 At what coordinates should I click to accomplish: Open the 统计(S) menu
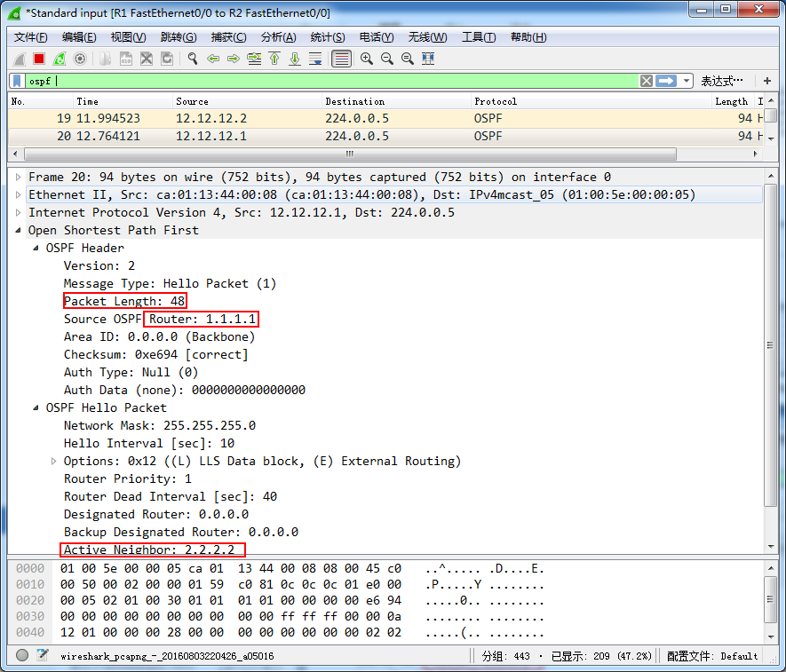[328, 37]
